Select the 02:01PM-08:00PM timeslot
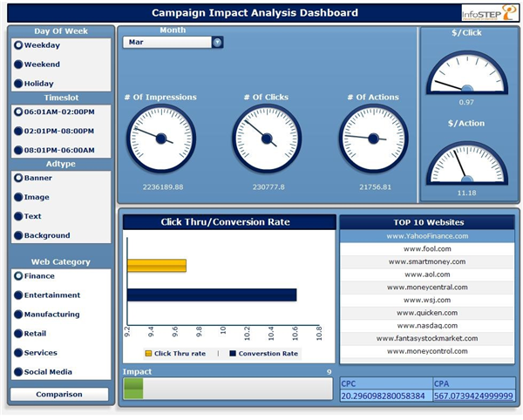 click(19, 132)
